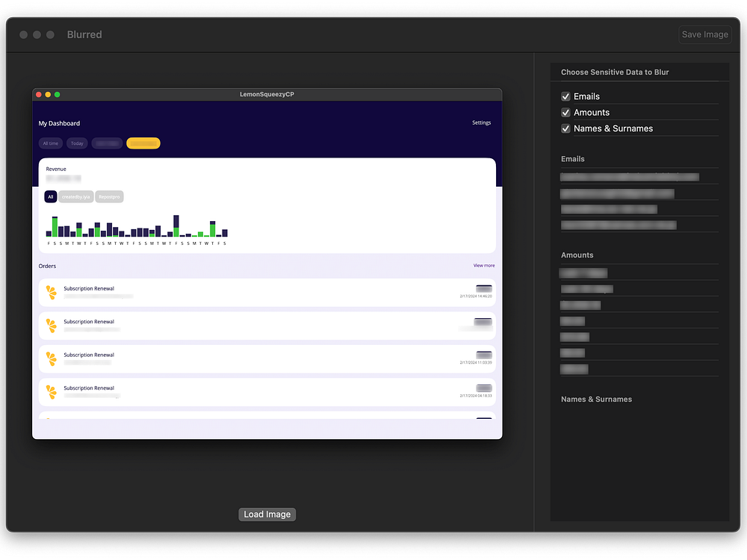This screenshot has width=747, height=560.
Task: Click the lemon icon in the 11:03:39 order
Action: tap(51, 358)
